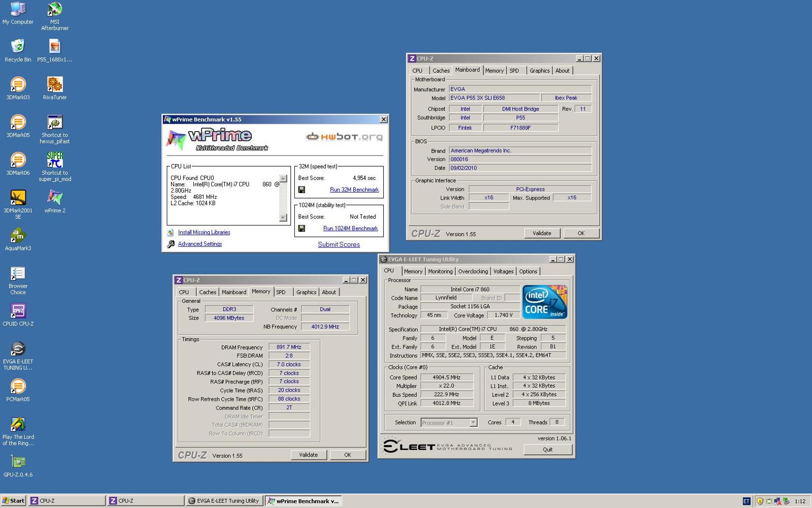Click OK in the Mainboard CPU-Z window
This screenshot has width=812, height=508.
click(581, 233)
